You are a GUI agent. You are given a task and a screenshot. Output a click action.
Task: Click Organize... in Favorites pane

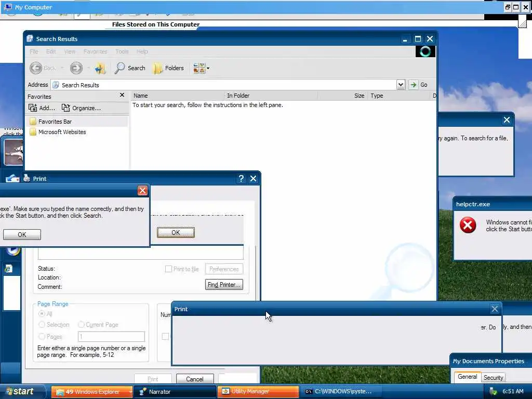[81, 108]
